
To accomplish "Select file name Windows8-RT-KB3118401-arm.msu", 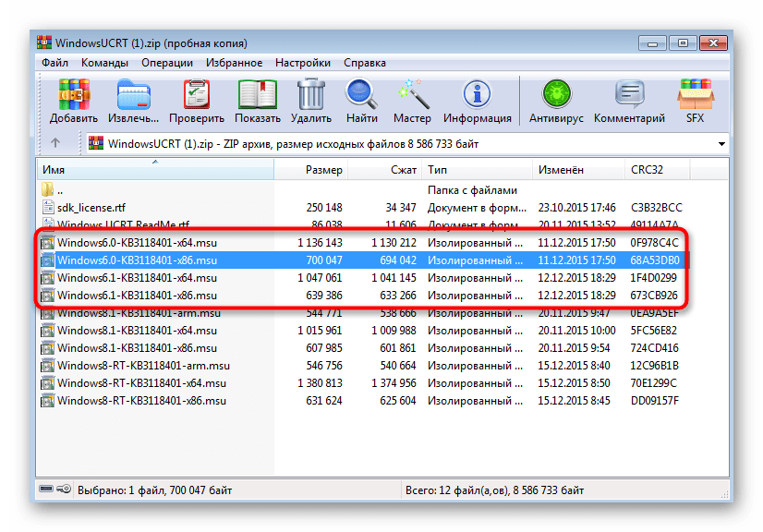I will pyautogui.click(x=143, y=365).
